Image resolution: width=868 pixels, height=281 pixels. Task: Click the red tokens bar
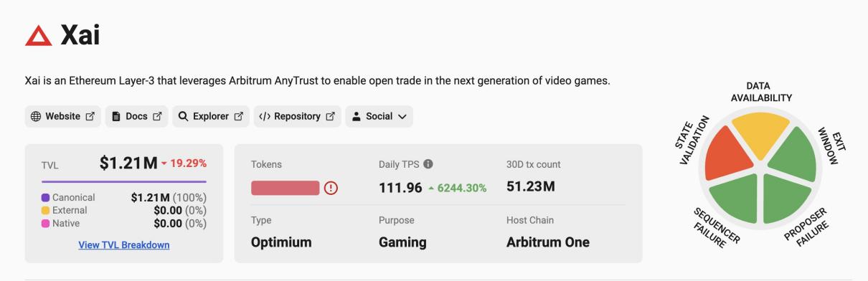tap(285, 188)
